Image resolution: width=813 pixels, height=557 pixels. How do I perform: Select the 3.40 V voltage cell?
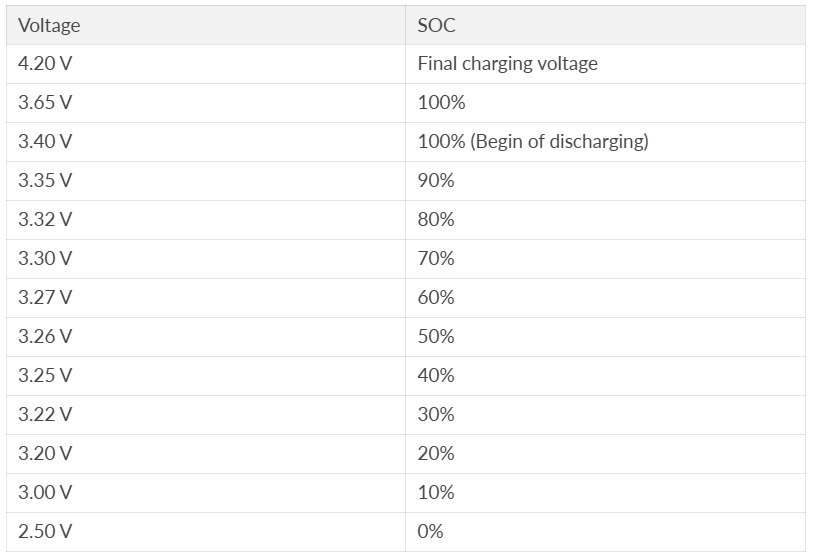coord(45,142)
